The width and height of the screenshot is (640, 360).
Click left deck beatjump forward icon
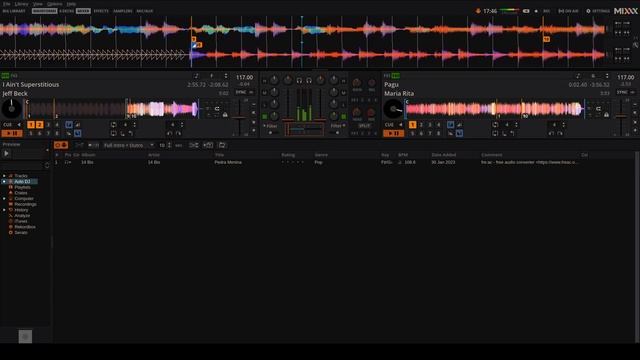pyautogui.click(x=178, y=133)
